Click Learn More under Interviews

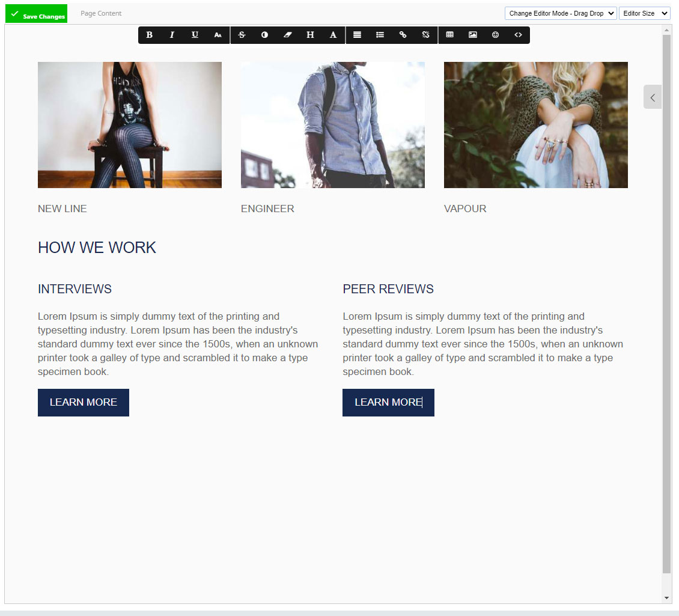pyautogui.click(x=84, y=403)
